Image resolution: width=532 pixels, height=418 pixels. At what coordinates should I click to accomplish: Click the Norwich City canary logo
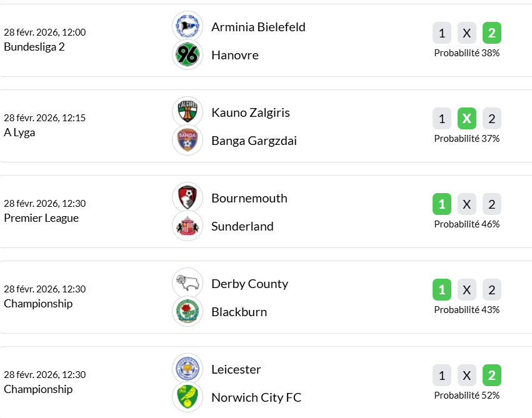tap(188, 397)
